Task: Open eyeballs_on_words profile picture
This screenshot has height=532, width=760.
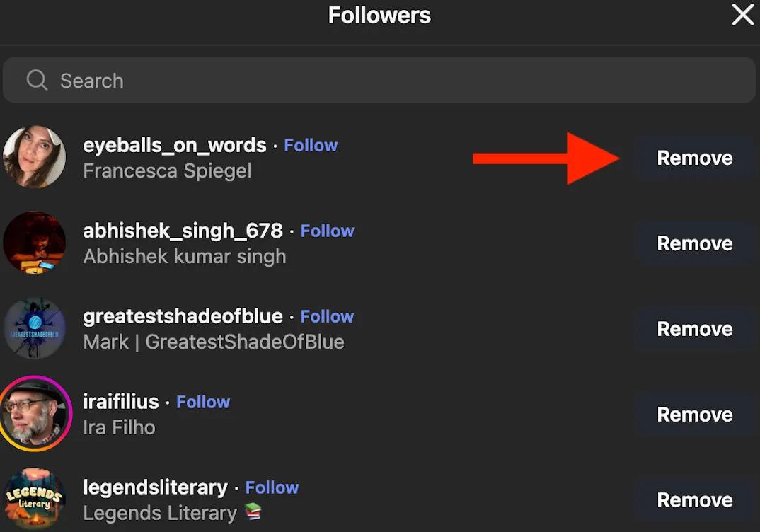Action: pos(35,157)
